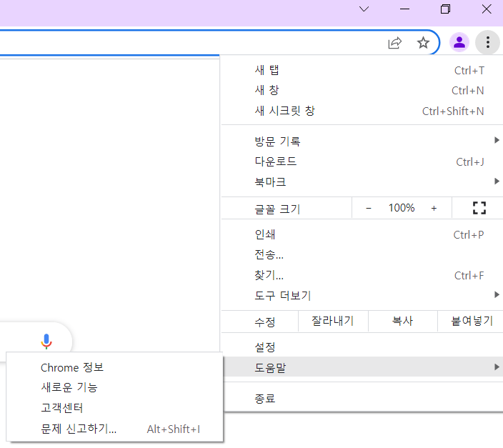Expand the 방문 기록 submenu
The image size is (503, 448).
(362, 141)
